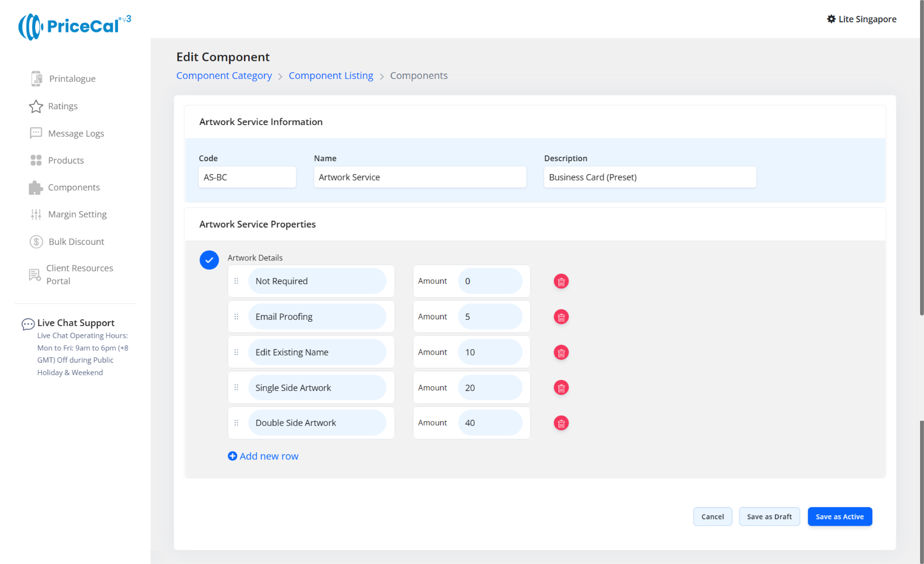Open Lite Singapore settings gear
924x564 pixels.
(x=831, y=19)
